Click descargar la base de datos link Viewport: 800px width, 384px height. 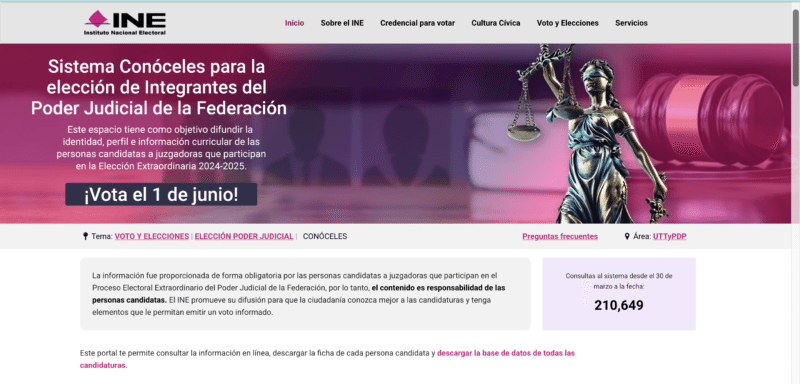[x=327, y=359]
